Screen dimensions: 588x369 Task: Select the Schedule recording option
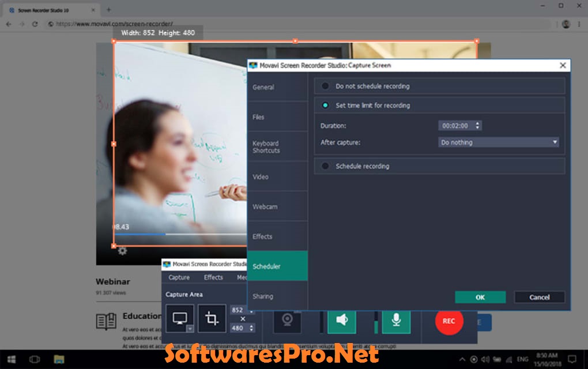(325, 165)
